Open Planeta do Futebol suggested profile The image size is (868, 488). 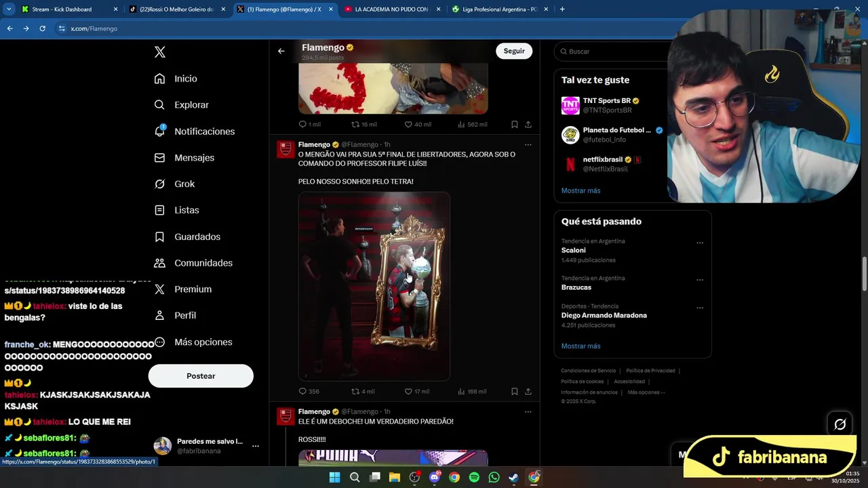[612, 135]
